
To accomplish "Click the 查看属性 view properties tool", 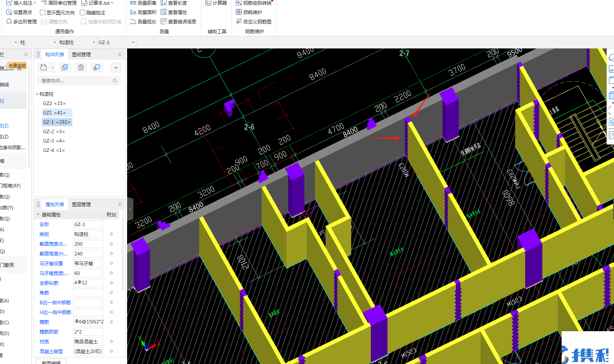I will pyautogui.click(x=174, y=12).
